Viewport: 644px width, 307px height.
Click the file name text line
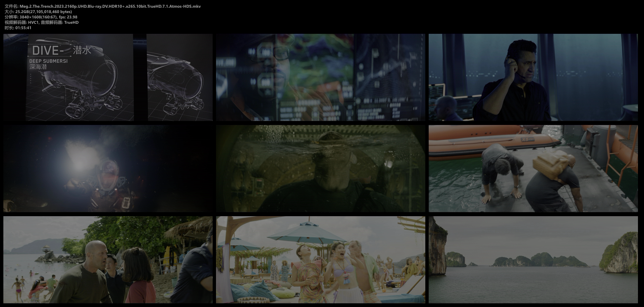[103, 6]
